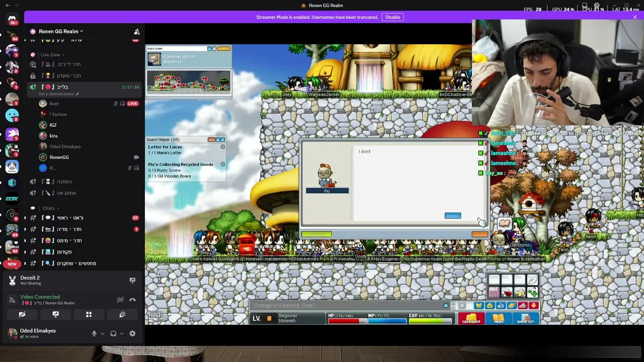Open the חדר · מימס channel
This screenshot has width=644, height=362.
85,241
